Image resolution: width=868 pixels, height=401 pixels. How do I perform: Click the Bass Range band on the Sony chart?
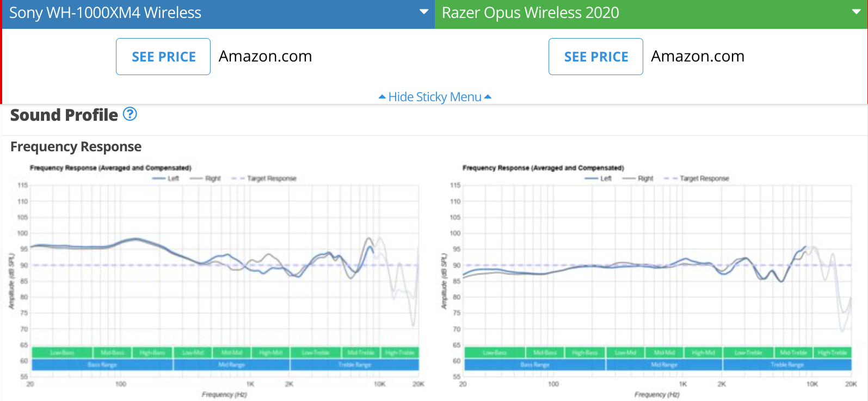[x=101, y=365]
